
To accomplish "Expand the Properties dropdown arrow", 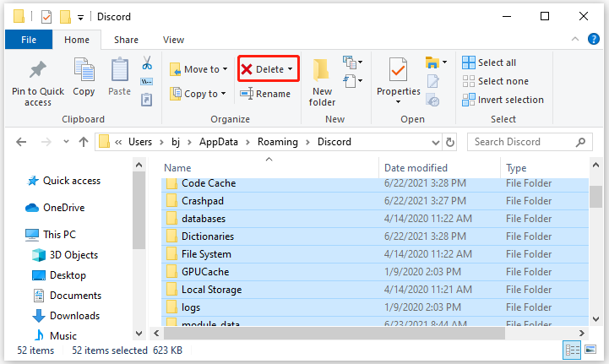I will coord(398,102).
